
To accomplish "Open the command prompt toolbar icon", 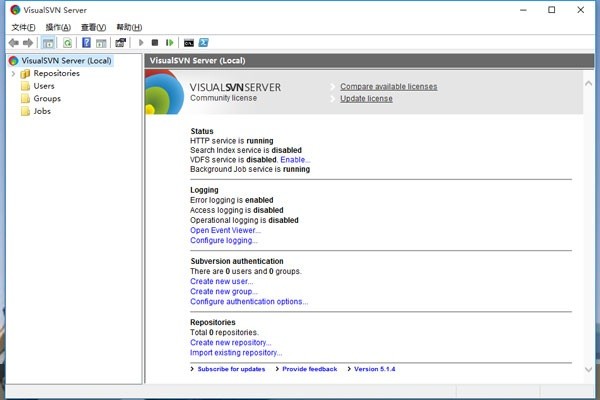I will pos(188,43).
